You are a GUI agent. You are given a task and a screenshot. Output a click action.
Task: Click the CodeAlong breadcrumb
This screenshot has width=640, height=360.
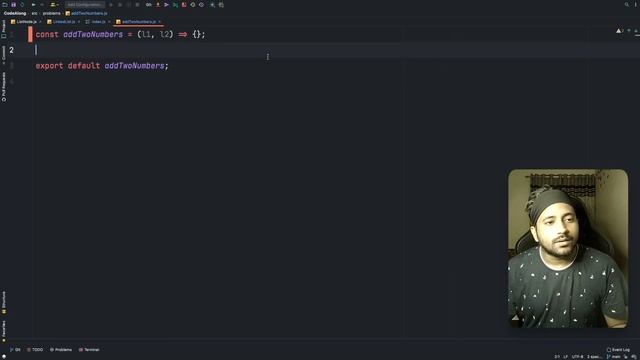(x=15, y=13)
